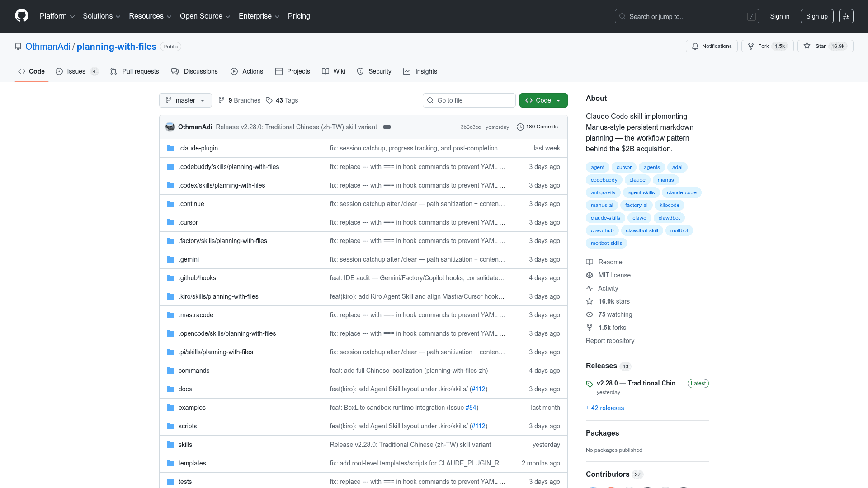868x488 pixels.
Task: Open the accessibility settings icon top right
Action: (x=846, y=16)
